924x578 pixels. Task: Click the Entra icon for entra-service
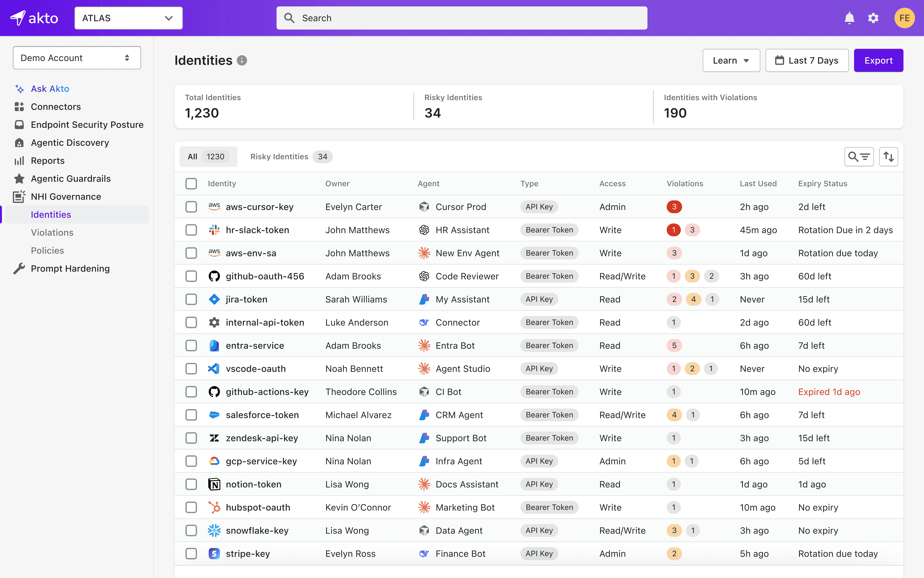pyautogui.click(x=214, y=346)
